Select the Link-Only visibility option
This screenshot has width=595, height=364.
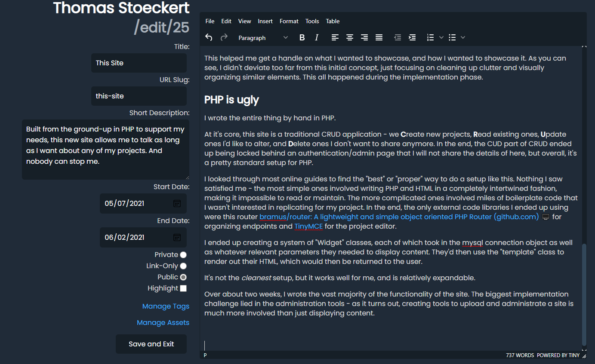coord(183,266)
